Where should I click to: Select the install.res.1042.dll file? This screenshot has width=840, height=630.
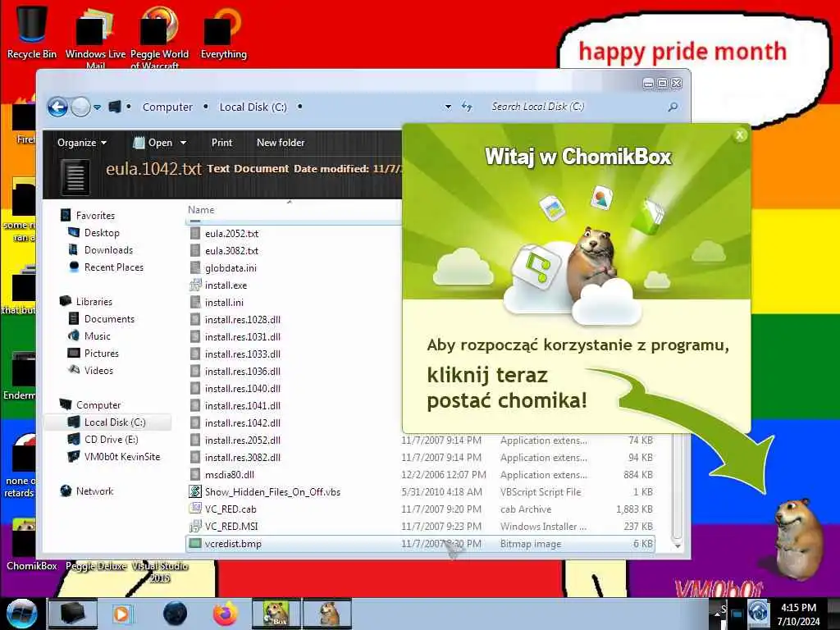(x=242, y=422)
